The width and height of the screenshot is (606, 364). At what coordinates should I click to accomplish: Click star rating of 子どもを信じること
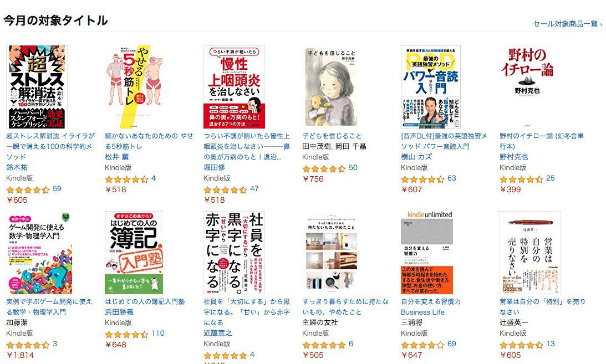coord(324,168)
